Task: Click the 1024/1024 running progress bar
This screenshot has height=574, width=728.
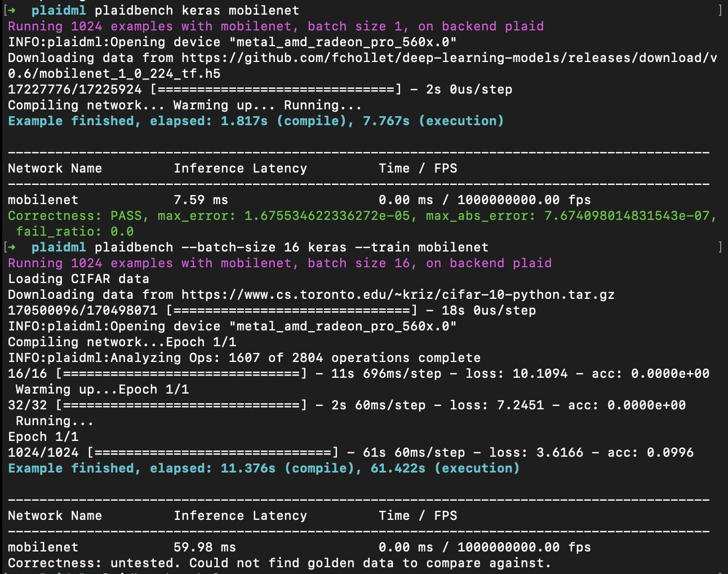Action: click(x=213, y=452)
